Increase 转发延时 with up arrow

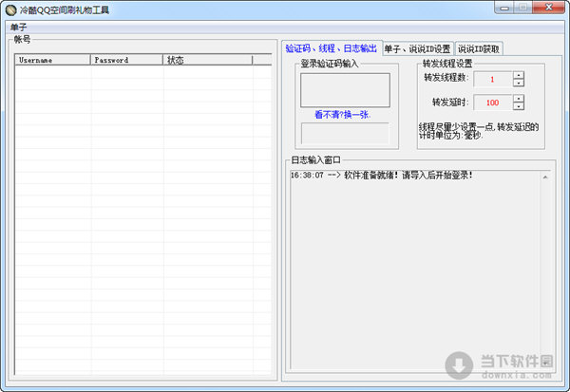pos(519,99)
